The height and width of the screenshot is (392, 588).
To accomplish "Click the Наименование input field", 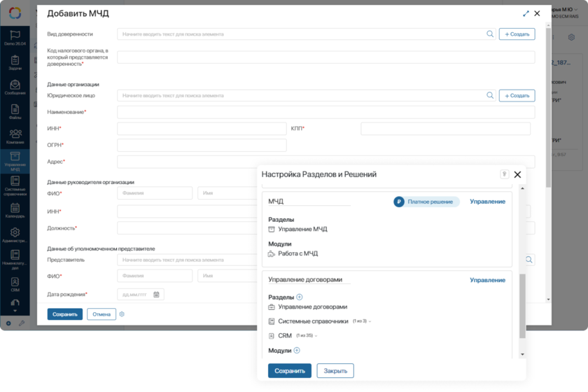I will tap(325, 112).
